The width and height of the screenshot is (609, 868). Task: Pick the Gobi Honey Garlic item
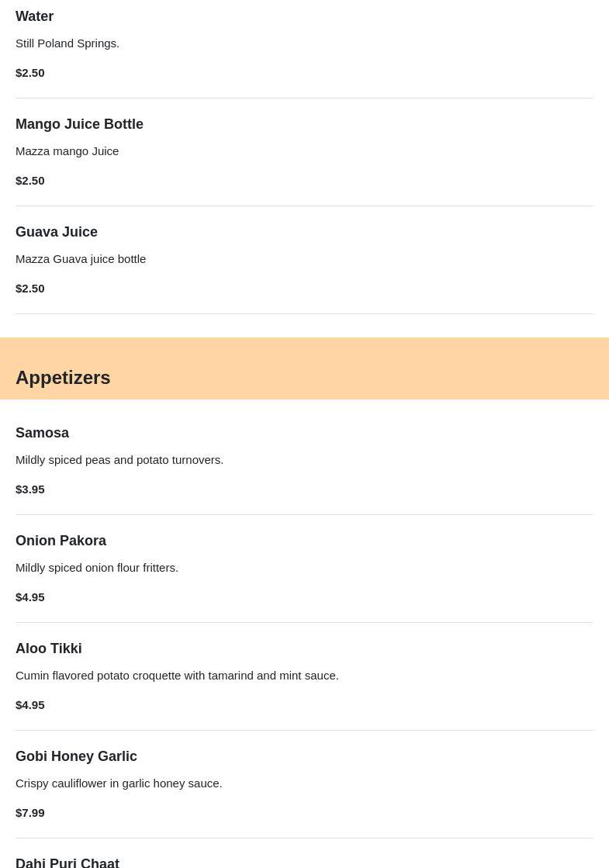76,756
